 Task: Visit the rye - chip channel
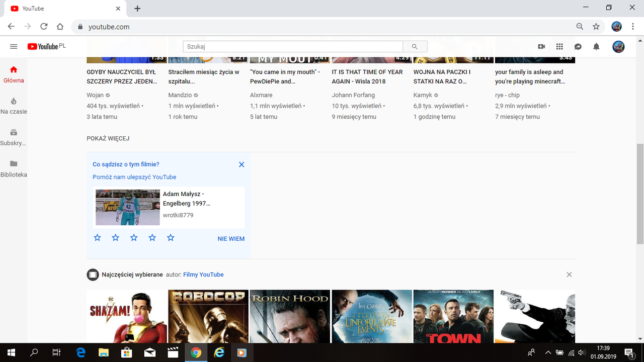click(507, 95)
